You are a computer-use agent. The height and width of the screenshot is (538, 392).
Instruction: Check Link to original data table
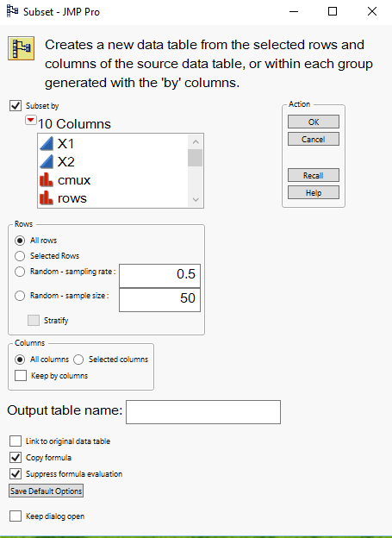(x=16, y=441)
